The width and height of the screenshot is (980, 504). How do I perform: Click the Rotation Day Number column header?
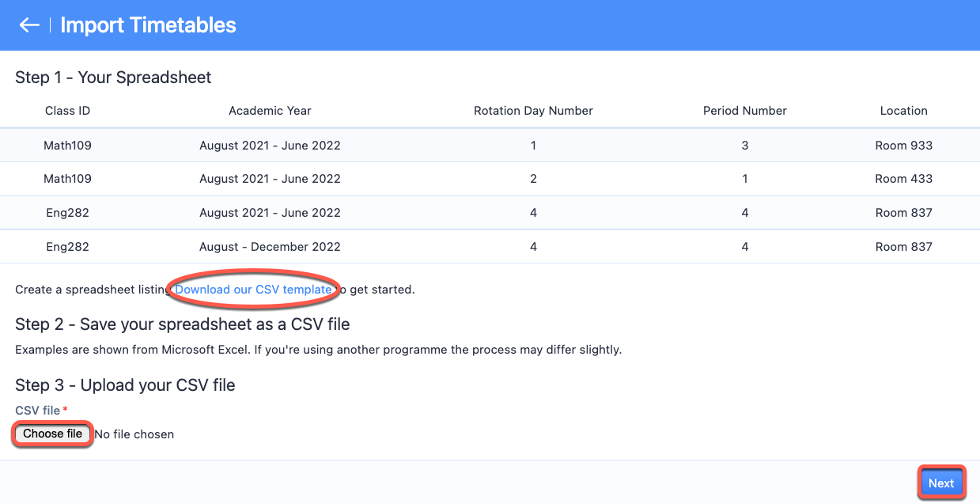(533, 111)
